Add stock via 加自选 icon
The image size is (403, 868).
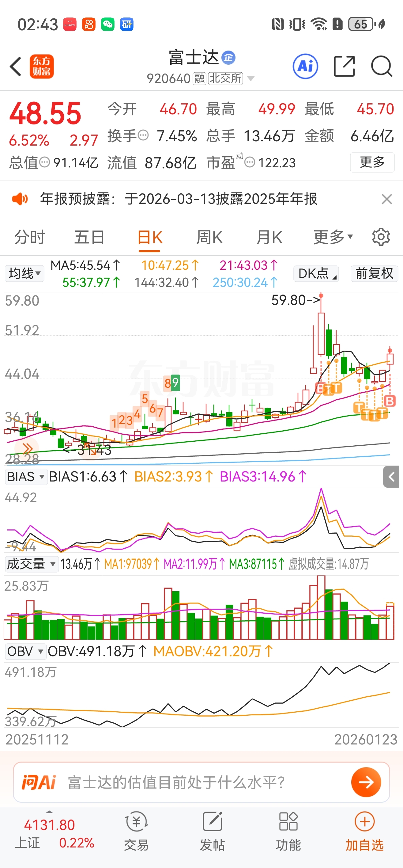(x=365, y=831)
